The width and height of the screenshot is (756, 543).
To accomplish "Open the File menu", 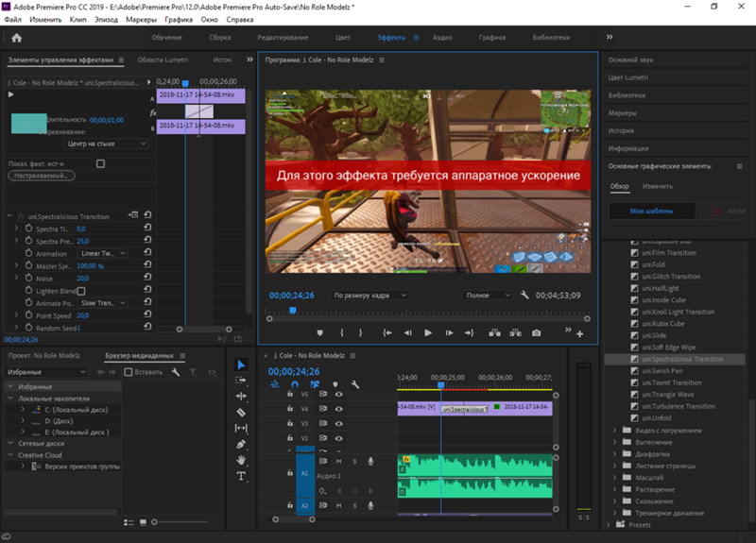I will point(13,20).
